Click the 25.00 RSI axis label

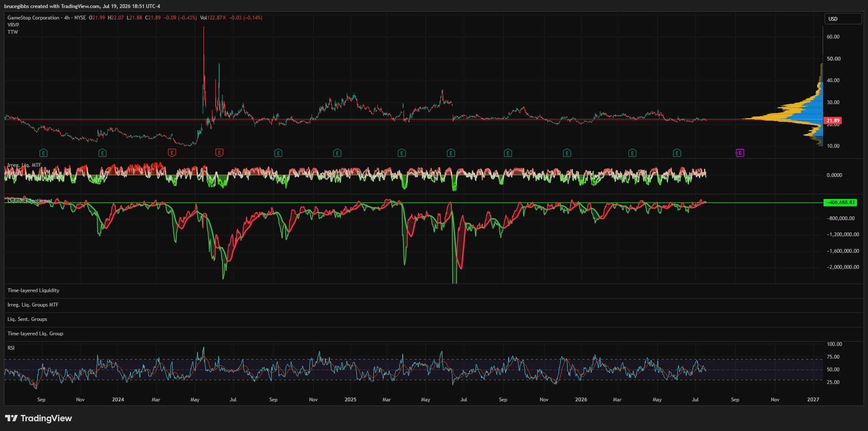[x=833, y=382]
